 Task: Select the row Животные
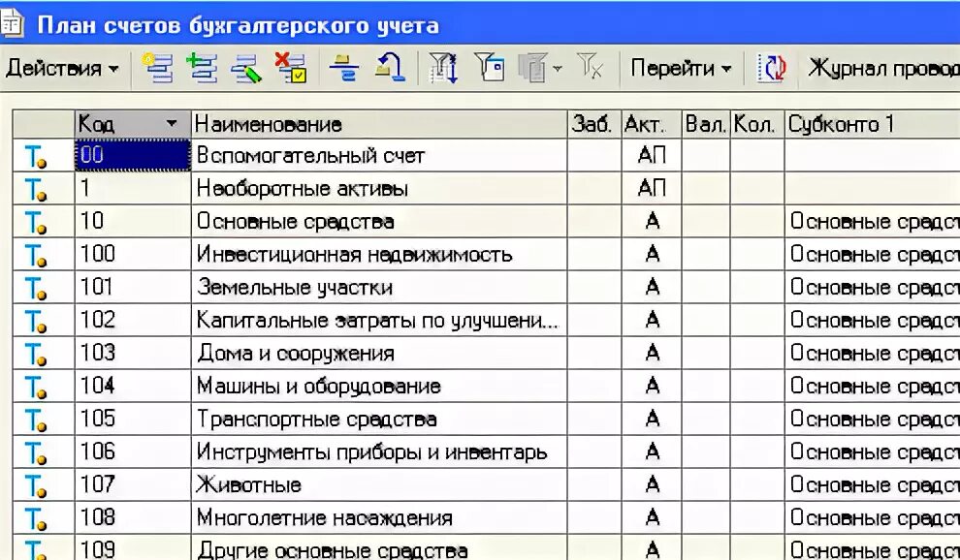pyautogui.click(x=487, y=485)
